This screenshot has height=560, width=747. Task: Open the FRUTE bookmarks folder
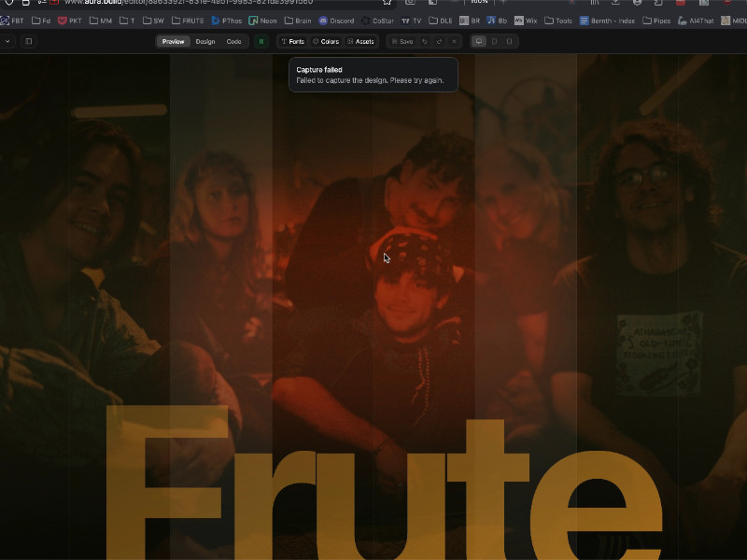pyautogui.click(x=188, y=20)
